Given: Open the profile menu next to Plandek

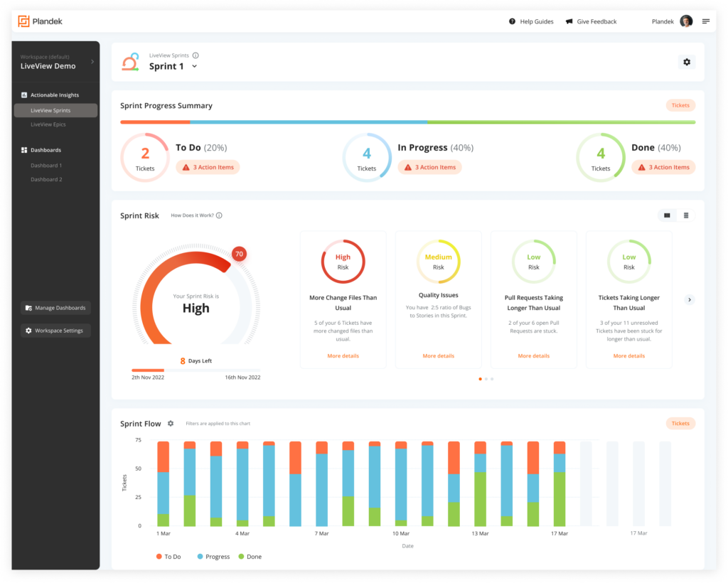Looking at the screenshot, I should pyautogui.click(x=685, y=21).
